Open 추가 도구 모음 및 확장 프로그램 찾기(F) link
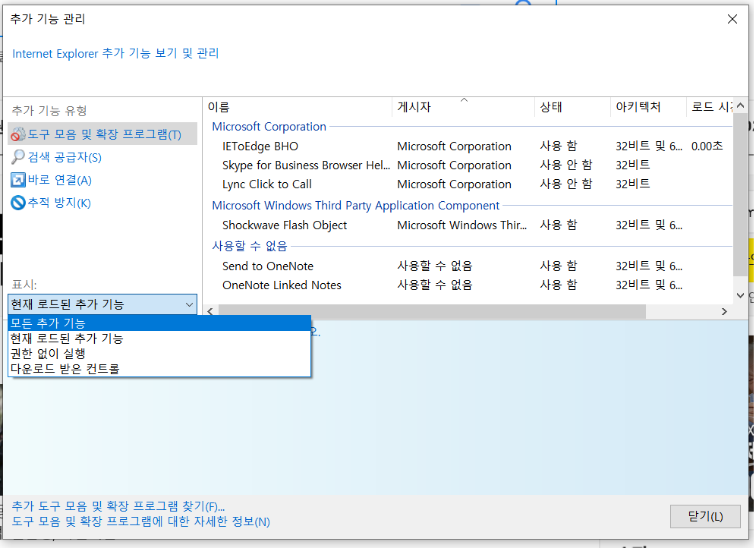 point(118,506)
